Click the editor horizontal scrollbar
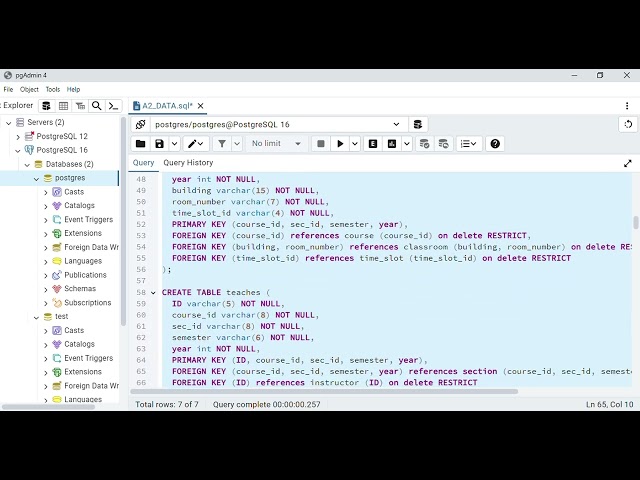This screenshot has width=640, height=480. pyautogui.click(x=324, y=391)
